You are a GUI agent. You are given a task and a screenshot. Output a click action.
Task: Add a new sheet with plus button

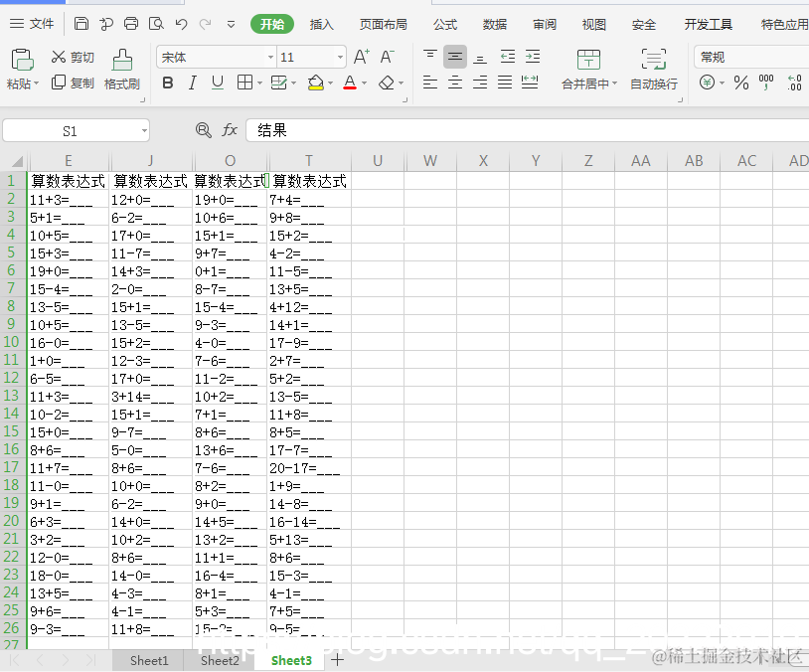tap(338, 660)
